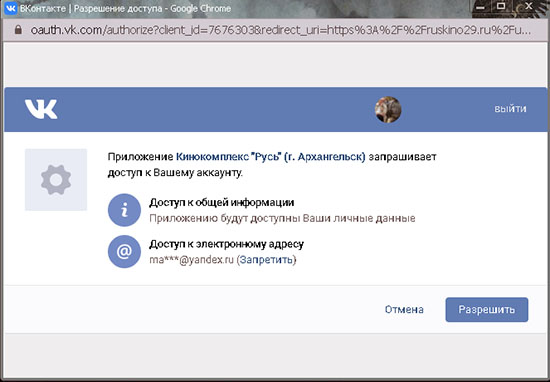Open the user avatar in the header

tap(388, 109)
